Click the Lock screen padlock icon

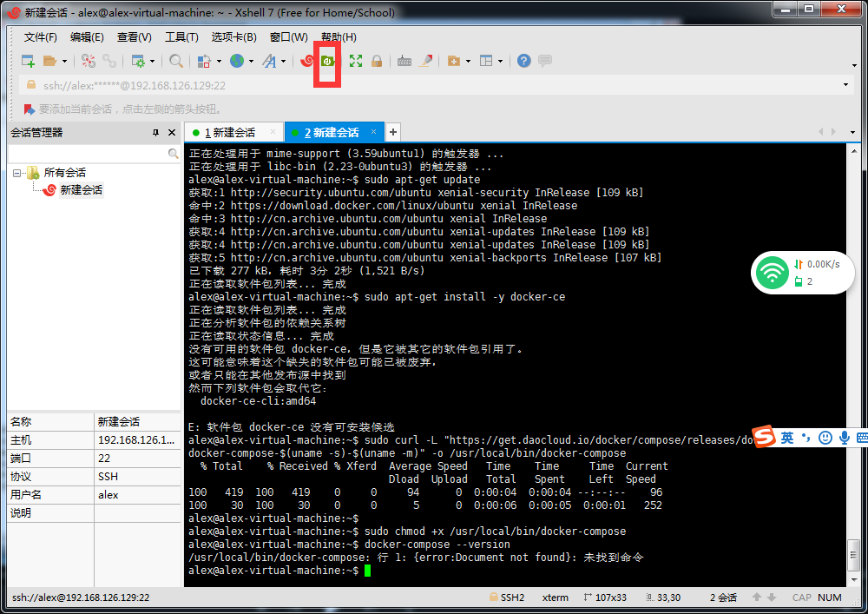pos(377,61)
